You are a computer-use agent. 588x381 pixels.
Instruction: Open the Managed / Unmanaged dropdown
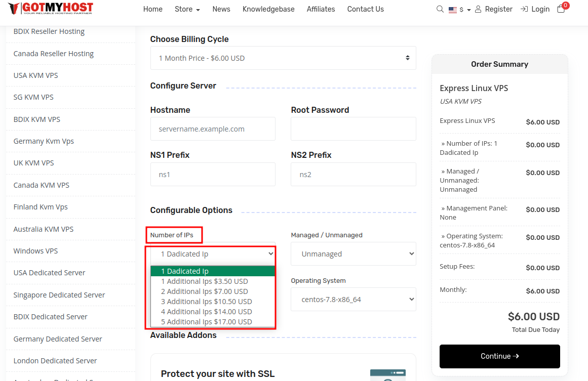(353, 254)
